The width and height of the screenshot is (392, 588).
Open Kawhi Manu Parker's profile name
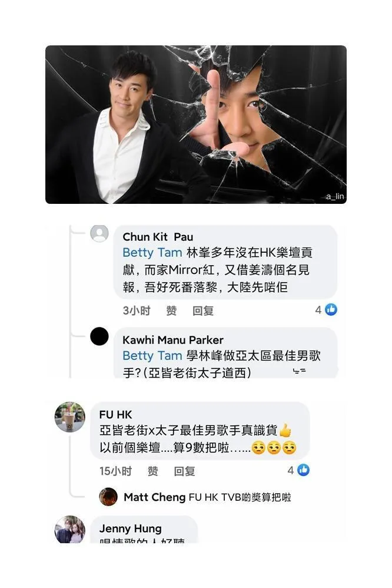coord(173,340)
